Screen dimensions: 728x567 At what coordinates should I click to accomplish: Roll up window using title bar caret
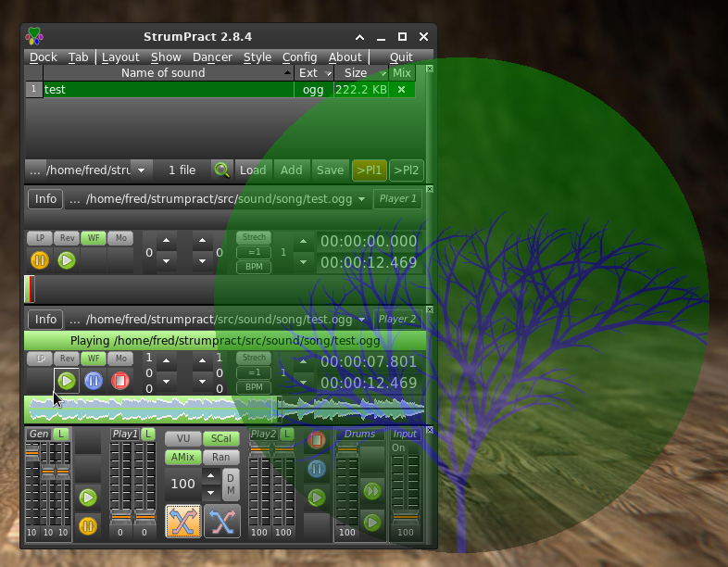359,37
